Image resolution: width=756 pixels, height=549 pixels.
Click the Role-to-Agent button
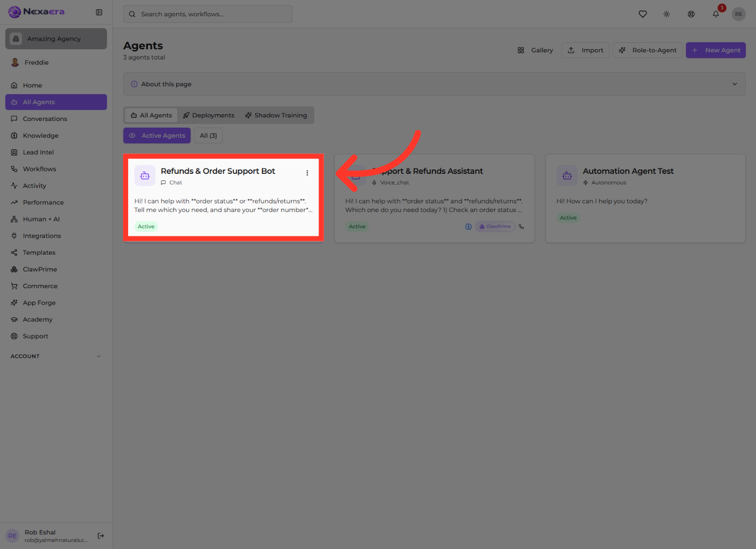tap(648, 50)
